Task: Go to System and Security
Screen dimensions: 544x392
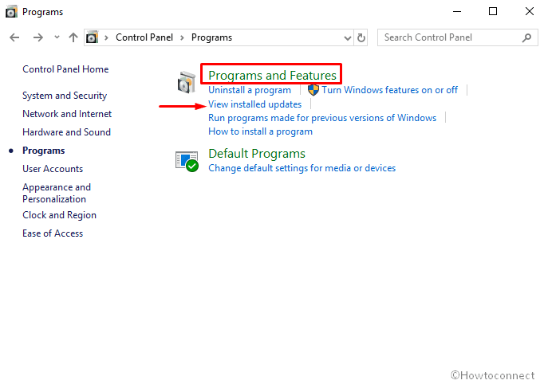Action: [x=65, y=96]
